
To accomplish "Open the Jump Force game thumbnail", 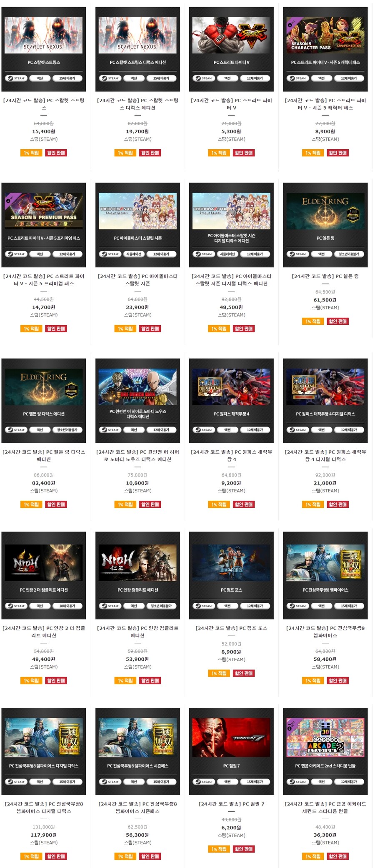I will pyautogui.click(x=231, y=575).
